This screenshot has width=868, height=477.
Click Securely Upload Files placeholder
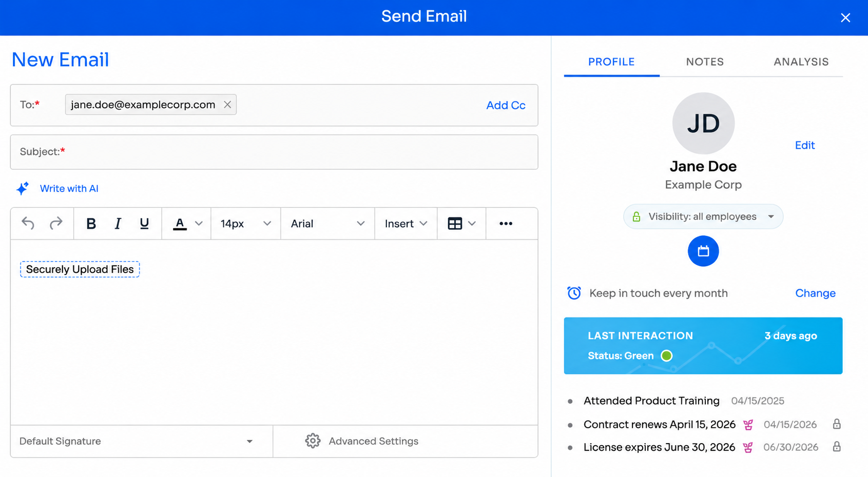pyautogui.click(x=80, y=269)
